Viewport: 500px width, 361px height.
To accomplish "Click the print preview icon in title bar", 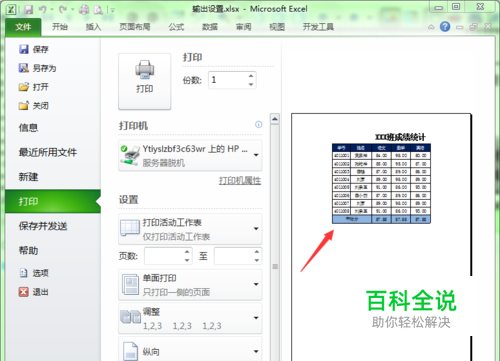I will tap(98, 10).
